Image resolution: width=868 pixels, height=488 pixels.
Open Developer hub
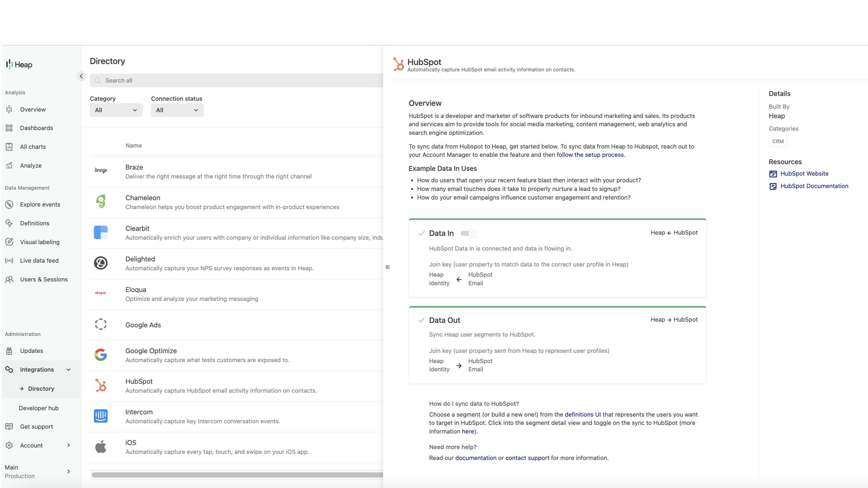[x=39, y=408]
